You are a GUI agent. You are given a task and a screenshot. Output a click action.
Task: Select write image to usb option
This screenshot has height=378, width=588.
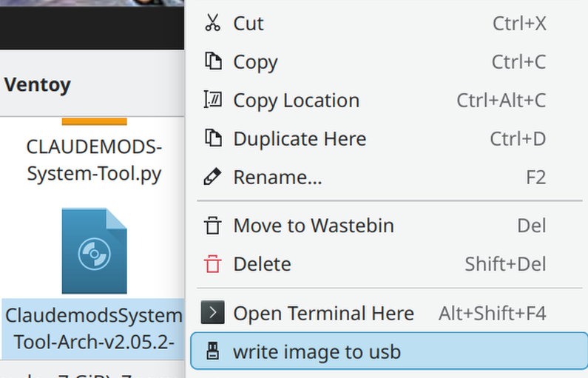tap(389, 351)
